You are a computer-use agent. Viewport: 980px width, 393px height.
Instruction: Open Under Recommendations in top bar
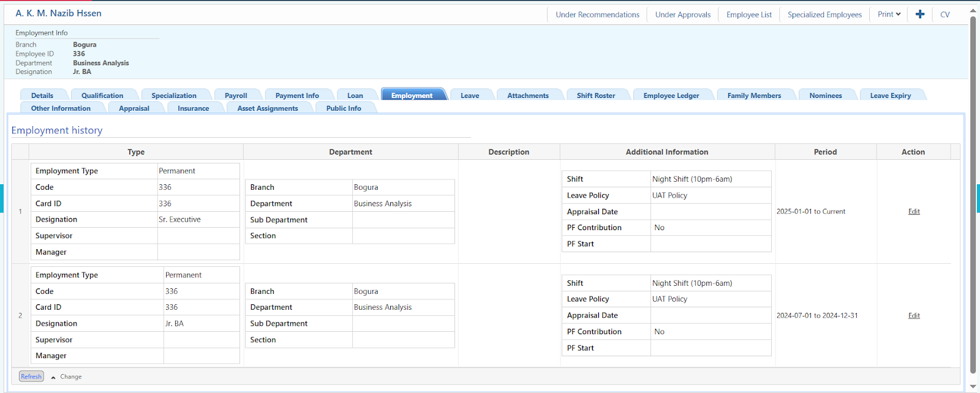(x=597, y=15)
